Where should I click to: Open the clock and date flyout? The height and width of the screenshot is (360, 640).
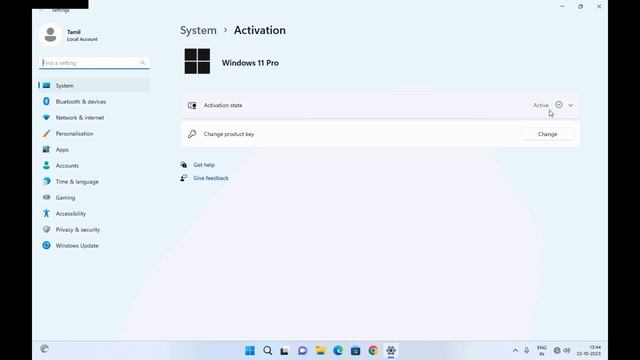(x=589, y=351)
